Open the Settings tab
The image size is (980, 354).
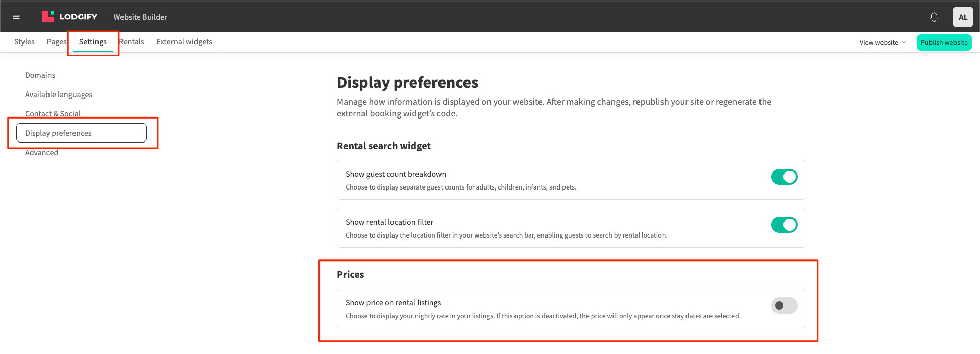93,42
